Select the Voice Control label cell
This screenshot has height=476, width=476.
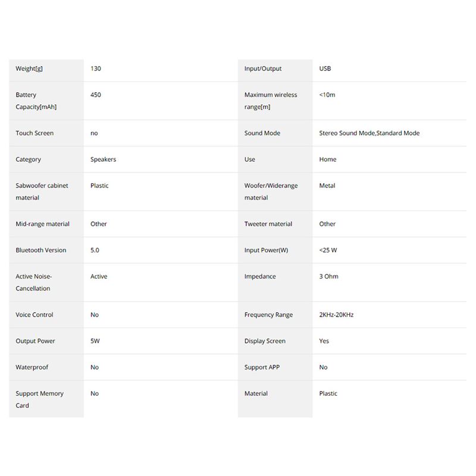[x=34, y=315]
